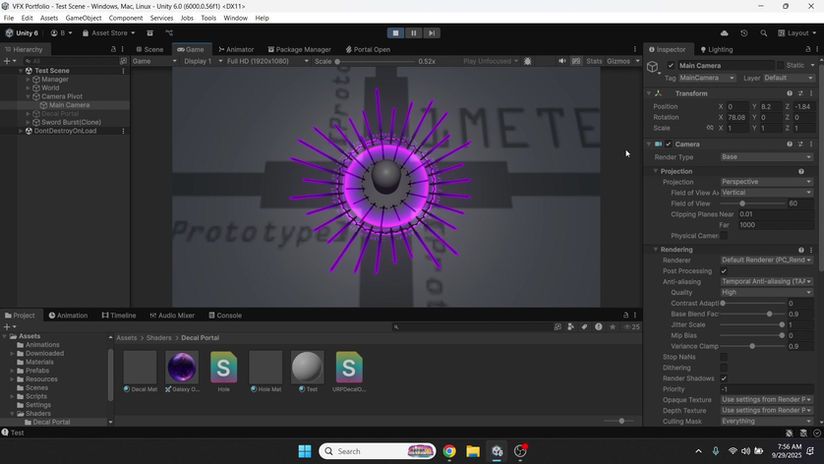
Task: Toggle the Post Processing checkbox
Action: 724,271
